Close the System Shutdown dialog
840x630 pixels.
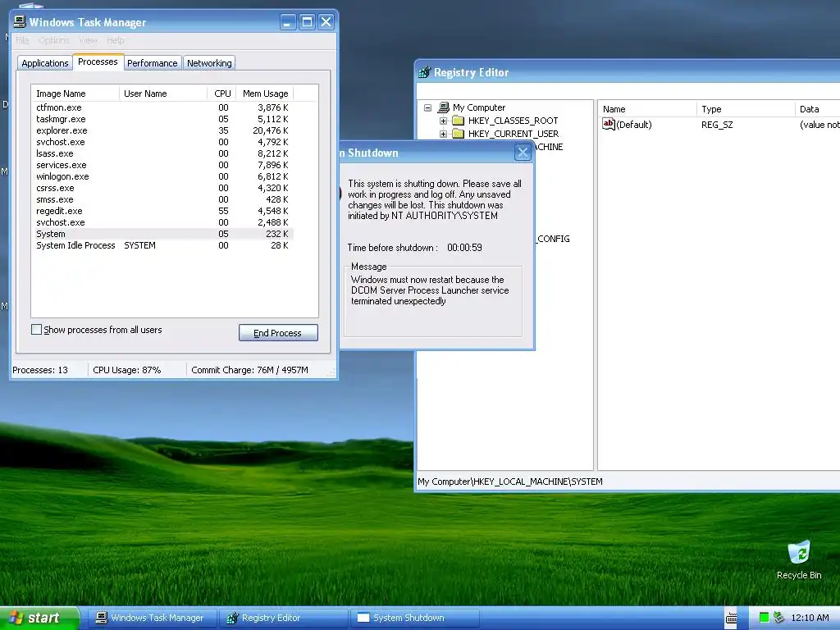coord(523,153)
